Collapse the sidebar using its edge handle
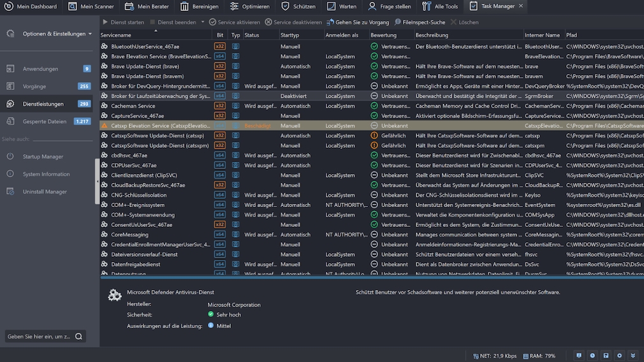This screenshot has height=362, width=644. (x=98, y=182)
